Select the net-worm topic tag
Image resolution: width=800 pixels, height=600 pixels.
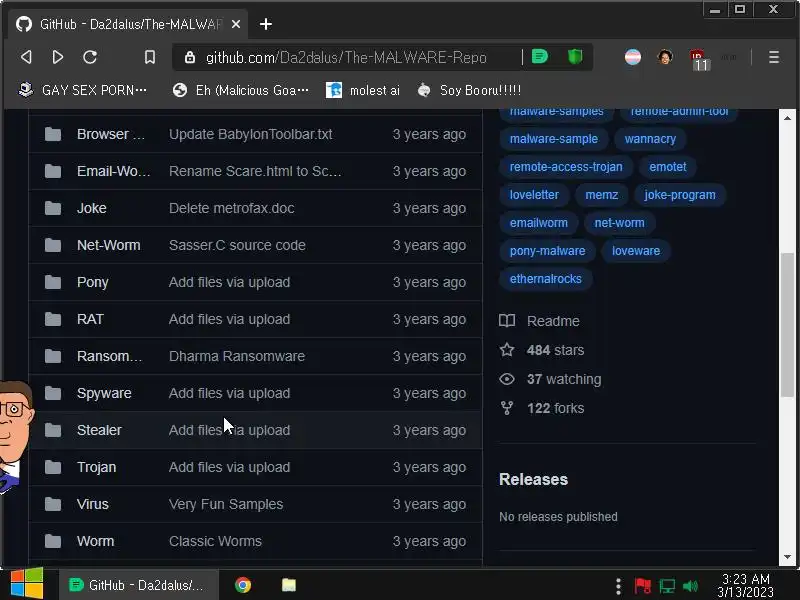pos(619,223)
